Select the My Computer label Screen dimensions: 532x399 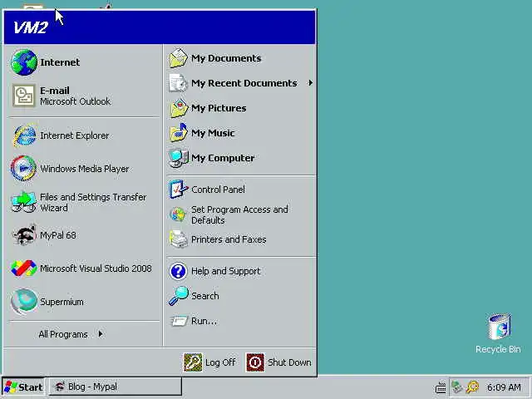(223, 158)
